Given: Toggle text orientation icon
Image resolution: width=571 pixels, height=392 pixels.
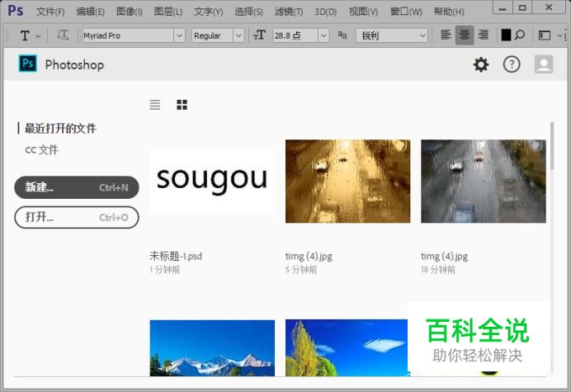Looking at the screenshot, I should tap(63, 35).
